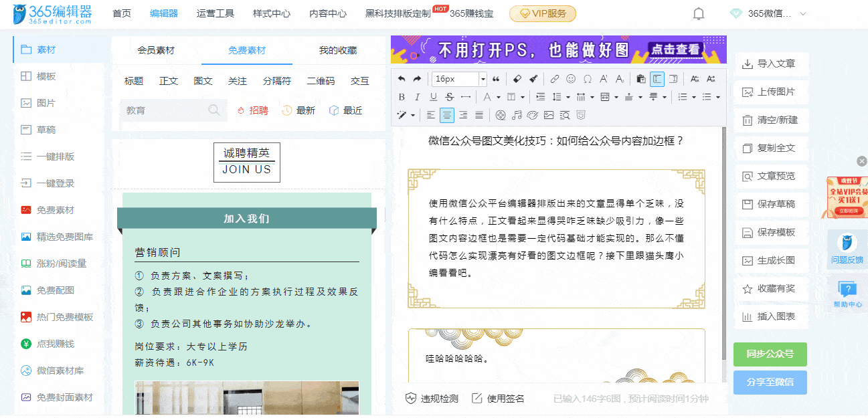
Task: Insert an image via toolbar picture icon
Action: [549, 115]
